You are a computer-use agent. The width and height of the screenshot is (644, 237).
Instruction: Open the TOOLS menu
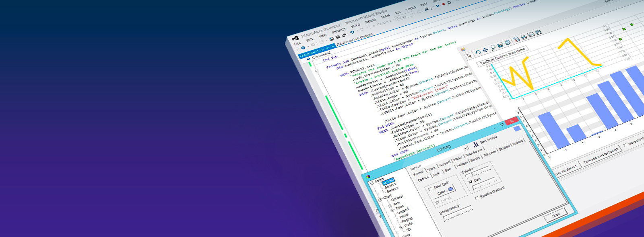click(x=411, y=9)
